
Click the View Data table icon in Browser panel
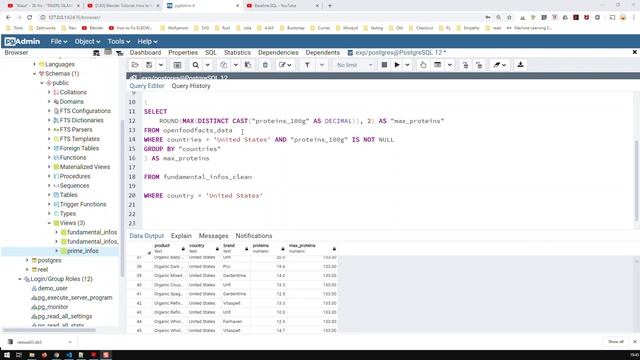(108, 53)
